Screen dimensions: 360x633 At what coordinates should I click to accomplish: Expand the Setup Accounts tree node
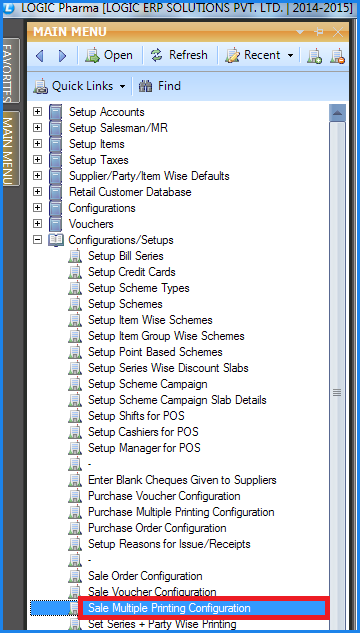click(38, 111)
